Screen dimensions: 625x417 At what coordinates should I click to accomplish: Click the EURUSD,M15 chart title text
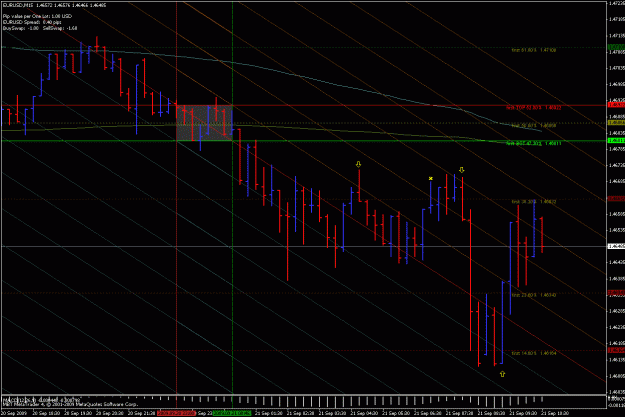click(17, 5)
